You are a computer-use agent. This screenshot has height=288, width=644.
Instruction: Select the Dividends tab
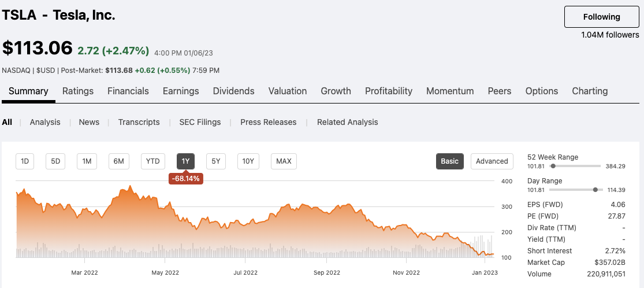(x=234, y=91)
